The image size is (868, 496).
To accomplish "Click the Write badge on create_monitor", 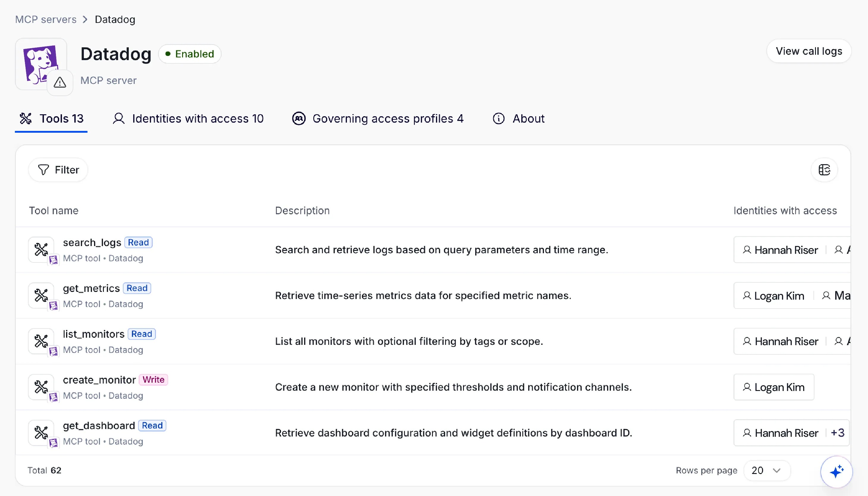I will [x=153, y=379].
